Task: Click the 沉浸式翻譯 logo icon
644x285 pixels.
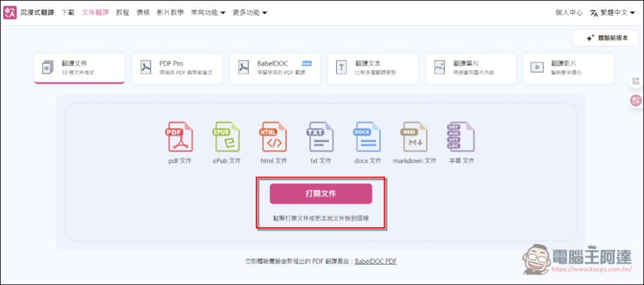Action: (x=10, y=13)
